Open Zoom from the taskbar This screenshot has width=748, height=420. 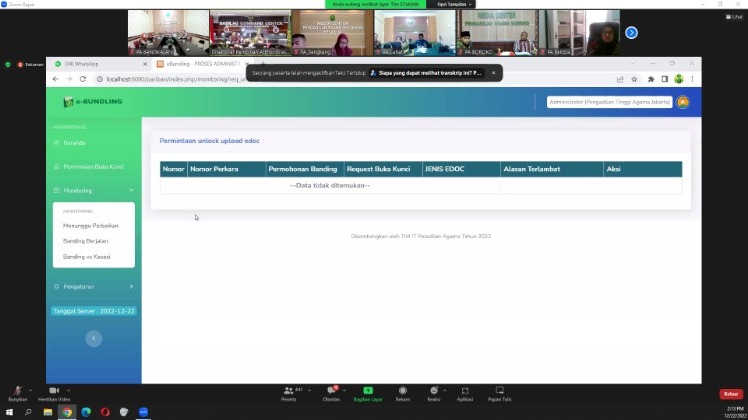point(144,412)
